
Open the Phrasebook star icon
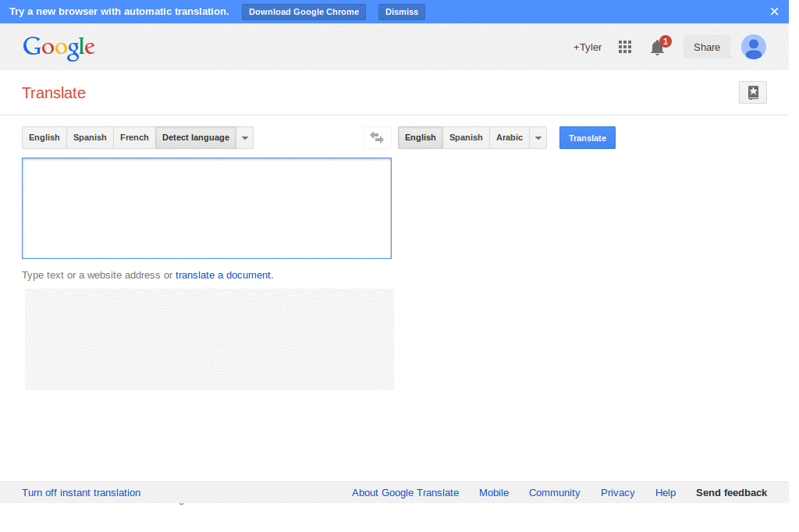[753, 92]
